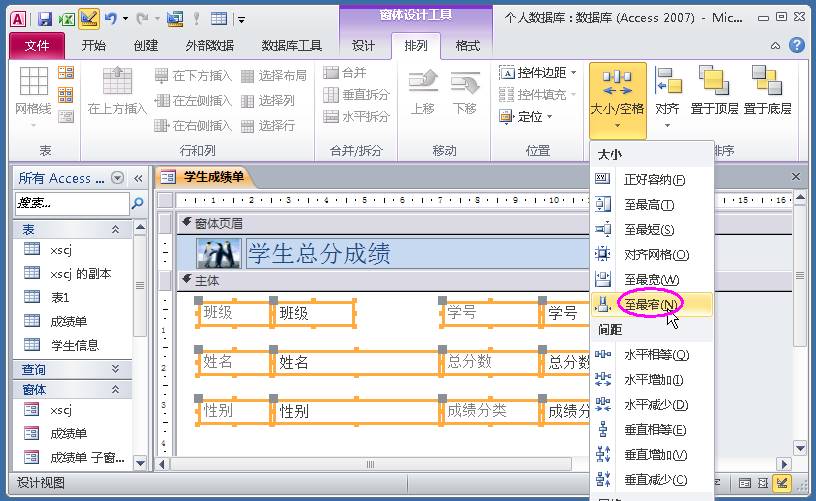Select the 班级 text box control
816x501 pixels.
pyautogui.click(x=314, y=313)
